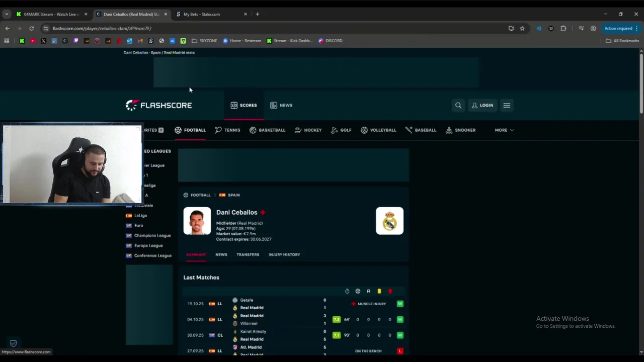
Task: Select the HOCKEY sport menu
Action: coord(308,130)
